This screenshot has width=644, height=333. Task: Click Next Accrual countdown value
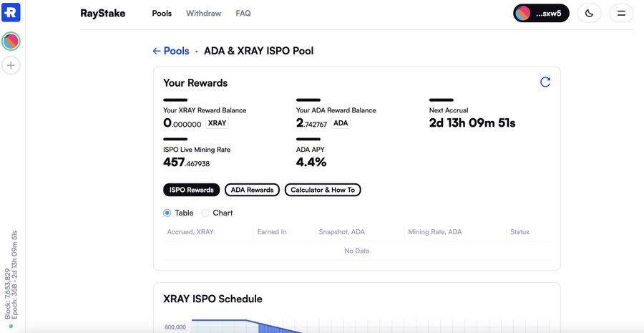[x=472, y=123]
